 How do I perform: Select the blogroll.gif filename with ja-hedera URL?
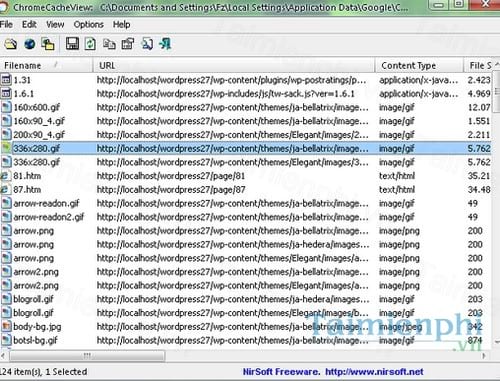tap(33, 299)
